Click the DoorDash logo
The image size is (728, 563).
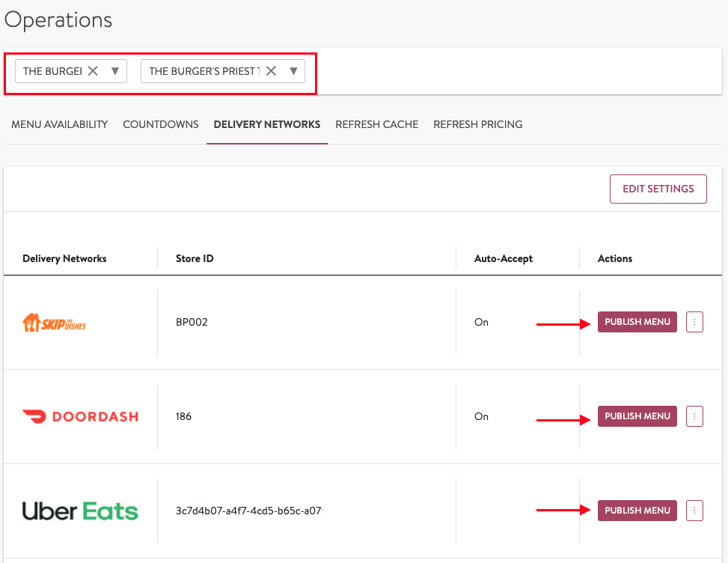(x=80, y=416)
